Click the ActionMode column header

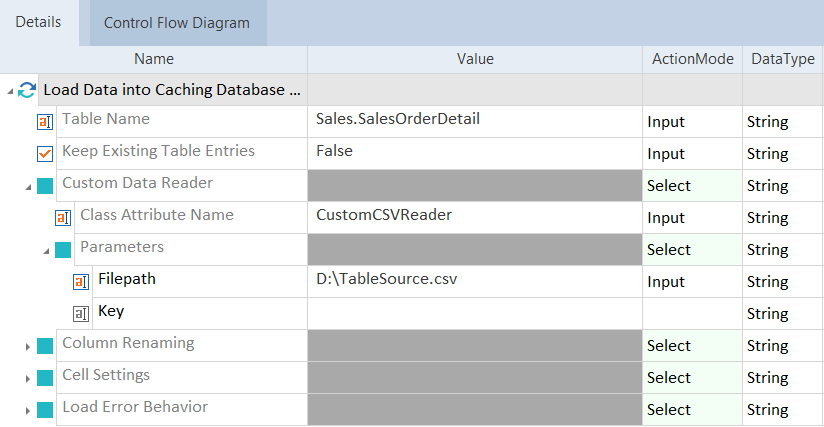(692, 59)
